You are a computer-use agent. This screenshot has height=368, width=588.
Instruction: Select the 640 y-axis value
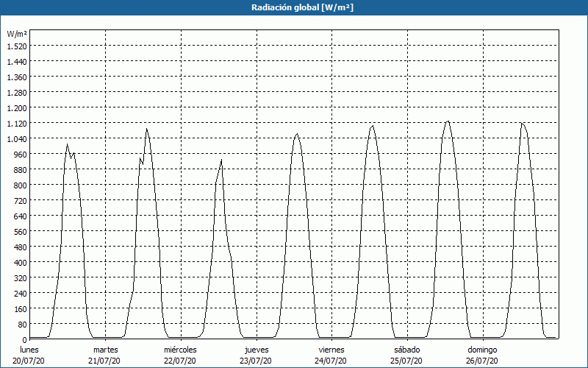click(21, 216)
